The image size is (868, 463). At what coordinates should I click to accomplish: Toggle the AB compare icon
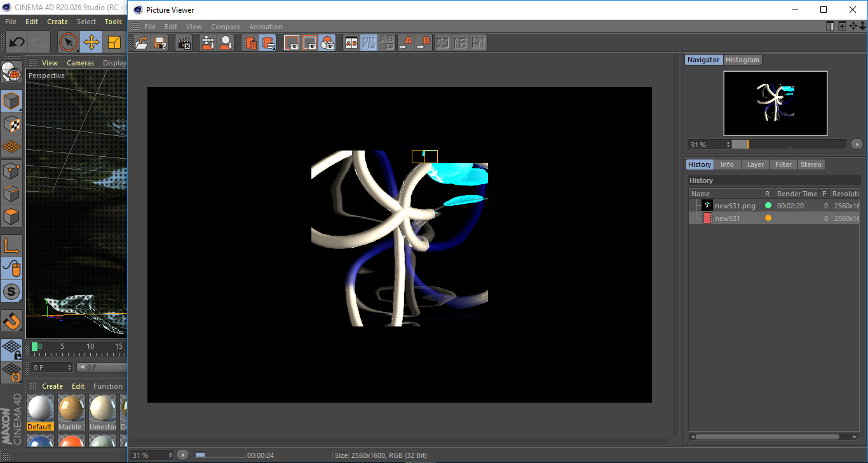[351, 43]
